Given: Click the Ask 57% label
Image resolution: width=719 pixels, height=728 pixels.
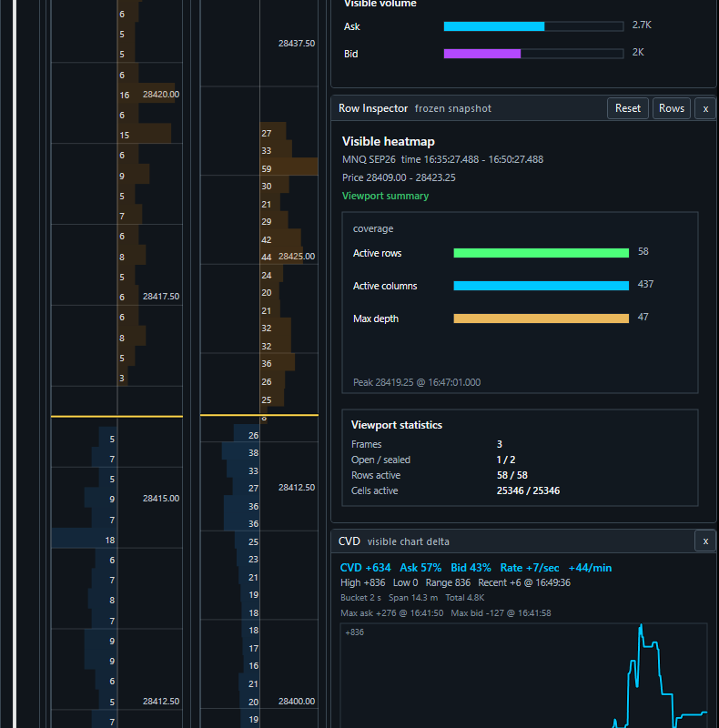Looking at the screenshot, I should (x=420, y=568).
